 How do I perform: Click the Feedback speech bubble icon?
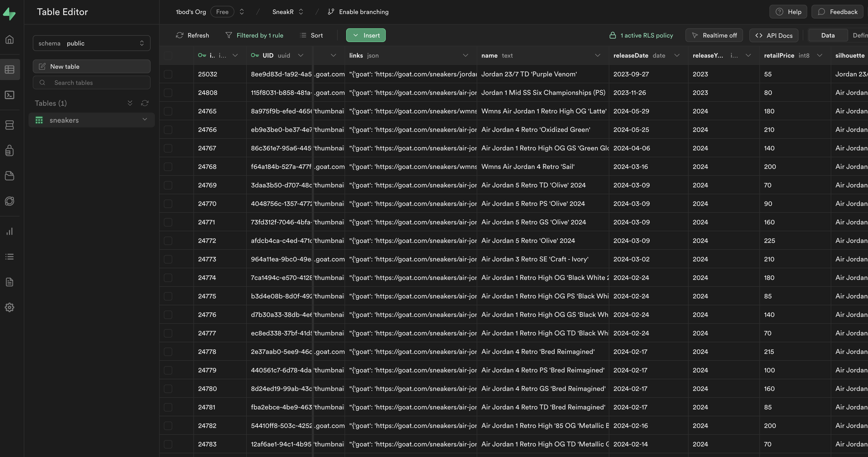click(x=821, y=12)
